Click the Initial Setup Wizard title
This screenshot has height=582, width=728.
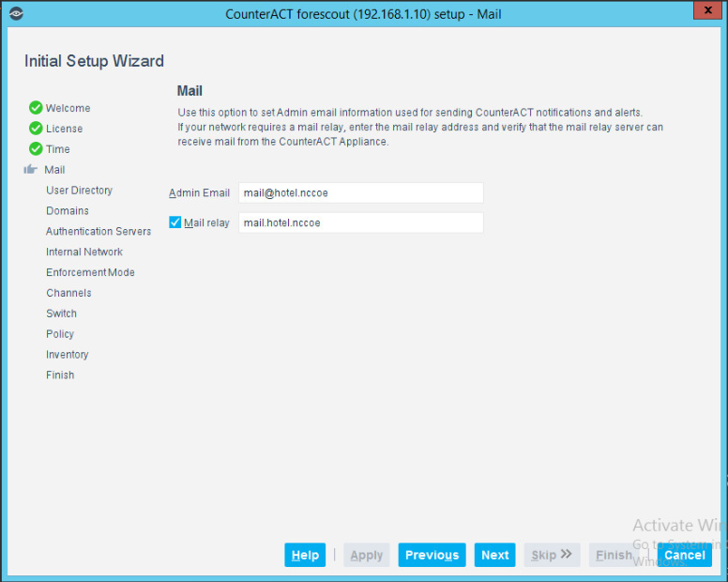coord(94,61)
